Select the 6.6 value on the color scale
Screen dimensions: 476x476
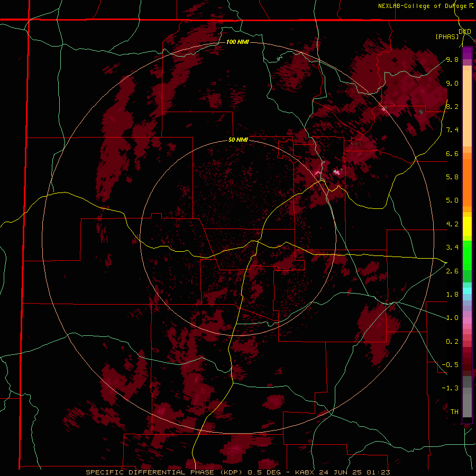(x=452, y=153)
